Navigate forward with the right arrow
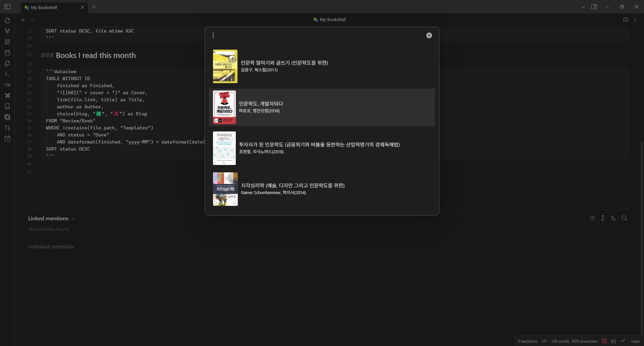Viewport: 644px width, 346px height. pyautogui.click(x=33, y=20)
